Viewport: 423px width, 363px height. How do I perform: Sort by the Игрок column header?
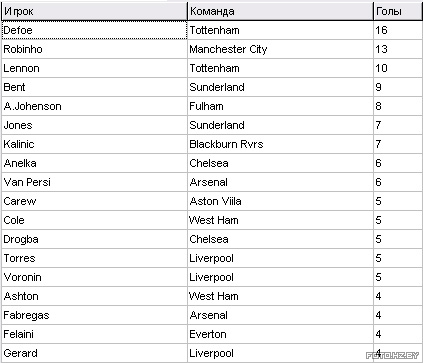point(94,11)
